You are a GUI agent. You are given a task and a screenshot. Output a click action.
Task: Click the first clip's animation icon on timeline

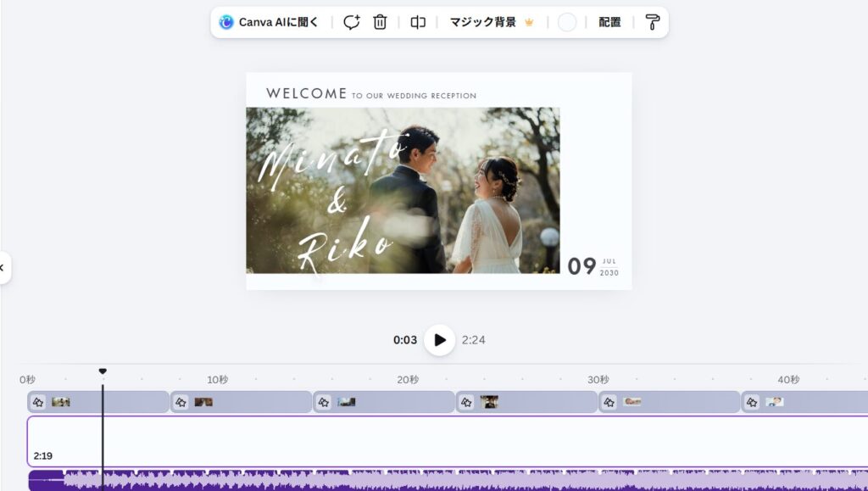[x=38, y=402]
